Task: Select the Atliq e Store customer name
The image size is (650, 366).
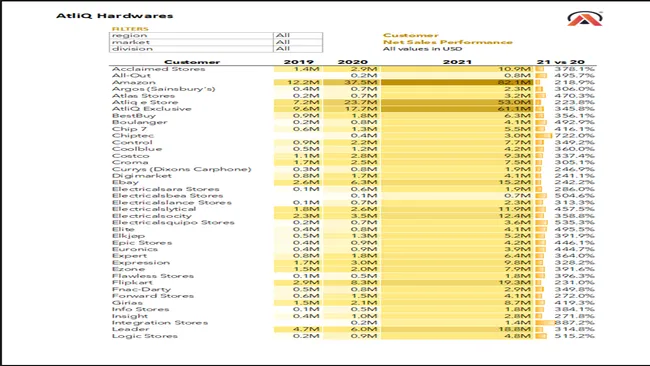Action: click(145, 102)
